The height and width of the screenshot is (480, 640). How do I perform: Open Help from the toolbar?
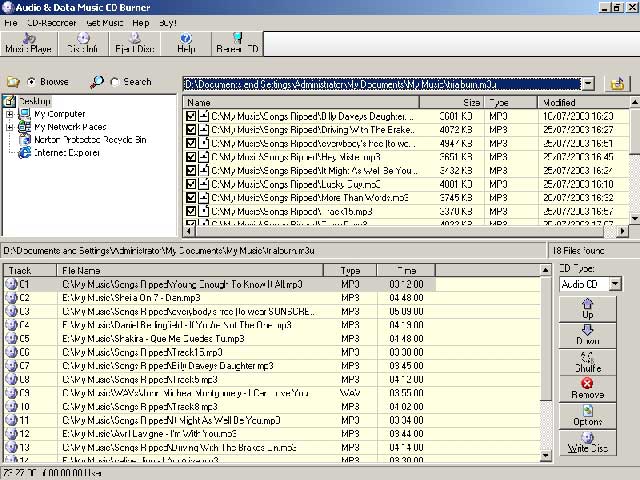186,43
